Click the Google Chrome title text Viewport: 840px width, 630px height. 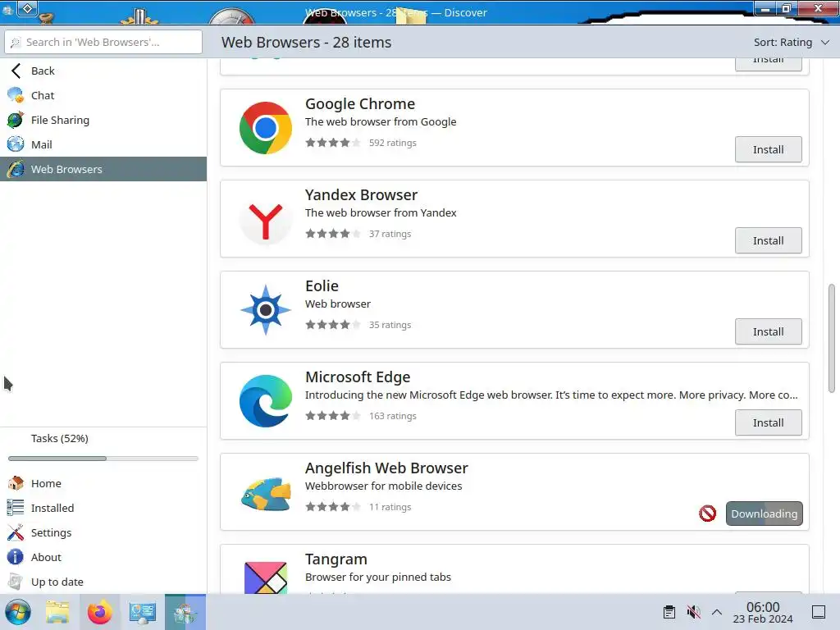360,104
